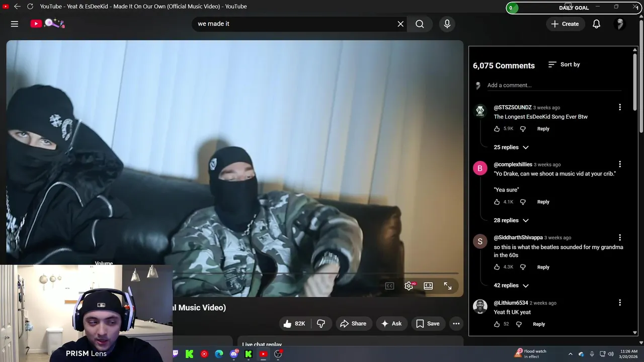The width and height of the screenshot is (644, 362).
Task: Start voice search with microphone icon
Action: pyautogui.click(x=447, y=24)
